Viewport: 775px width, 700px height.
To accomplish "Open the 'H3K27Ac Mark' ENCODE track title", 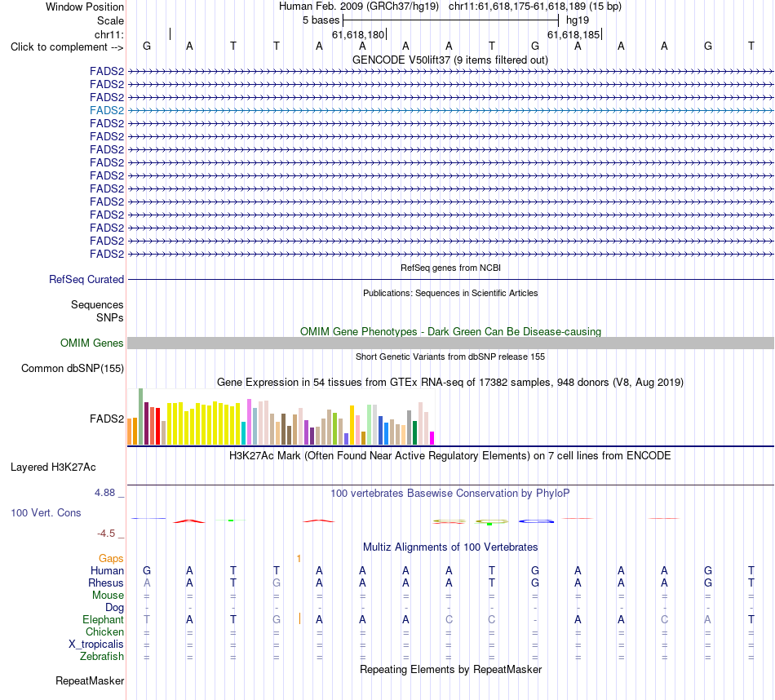I will [x=450, y=456].
